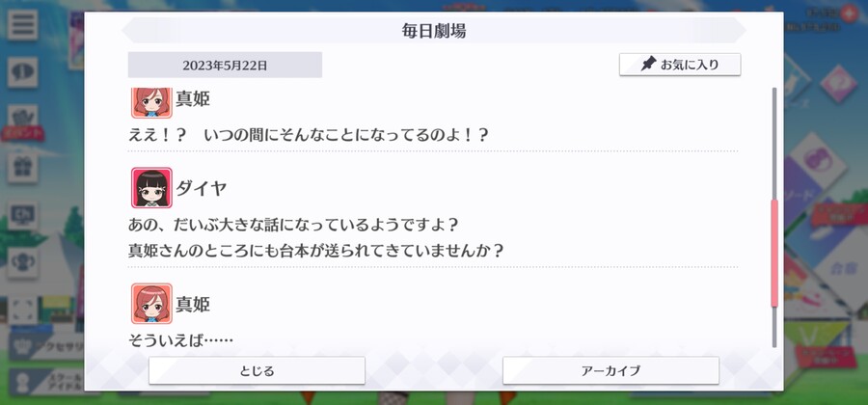Click the pink scrollbar thumb
Viewport: 868px width, 405px height.
tap(774, 254)
